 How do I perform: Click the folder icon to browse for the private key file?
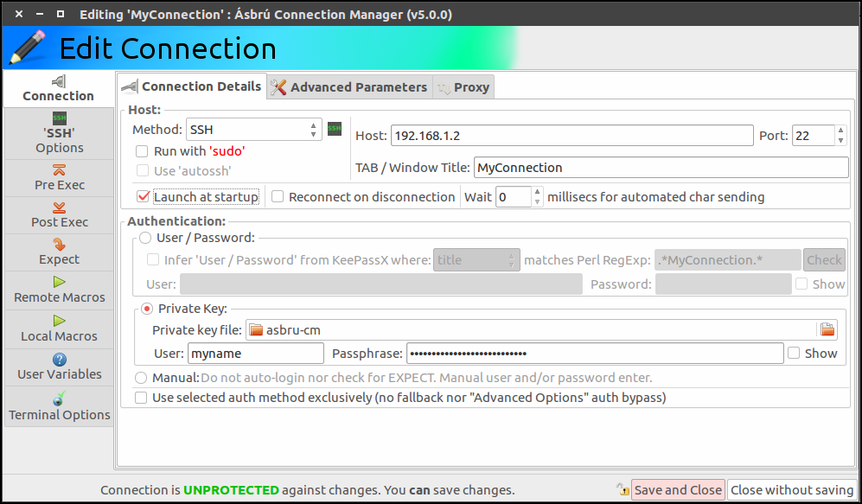[x=827, y=329]
